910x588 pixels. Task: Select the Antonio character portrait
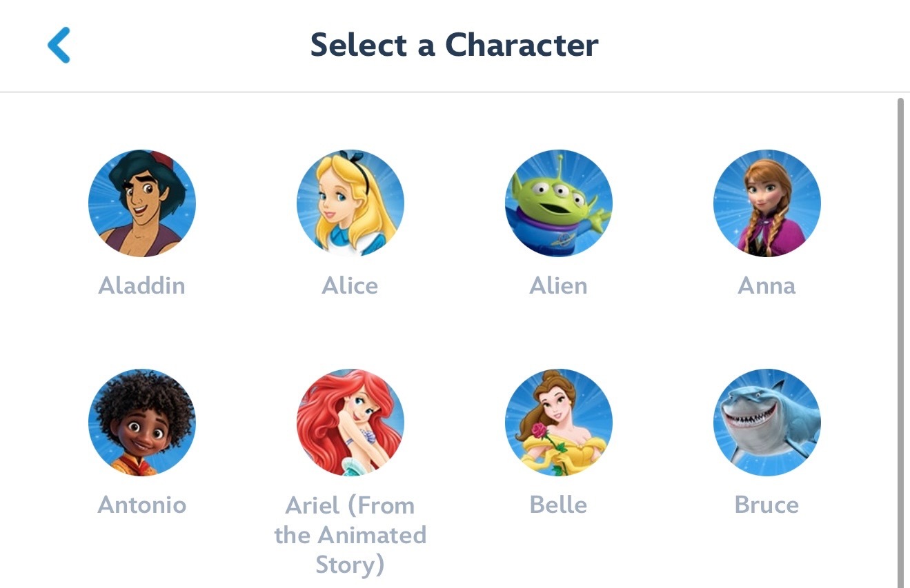(x=141, y=422)
